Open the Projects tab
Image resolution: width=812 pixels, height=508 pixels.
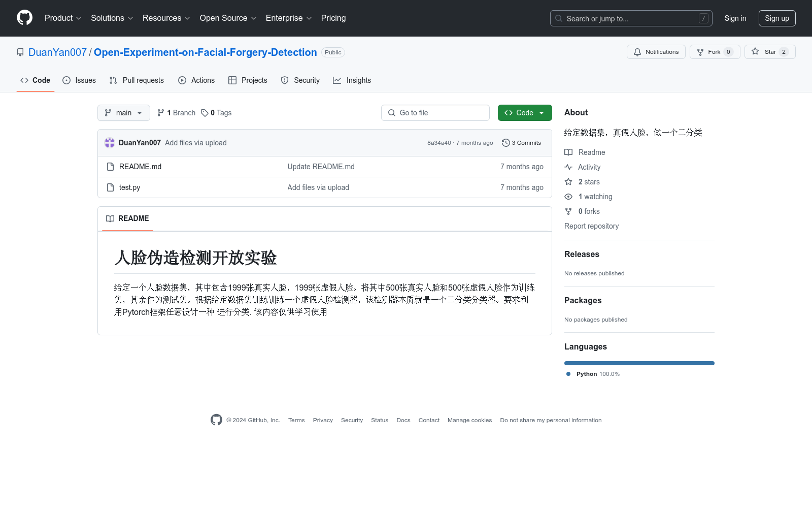tap(248, 80)
